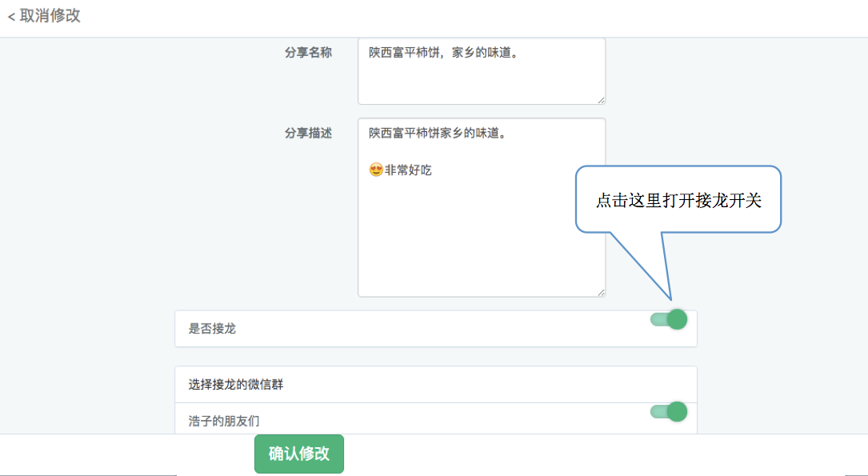Click the 分享名称 field label
This screenshot has width=868, height=476.
click(x=308, y=52)
